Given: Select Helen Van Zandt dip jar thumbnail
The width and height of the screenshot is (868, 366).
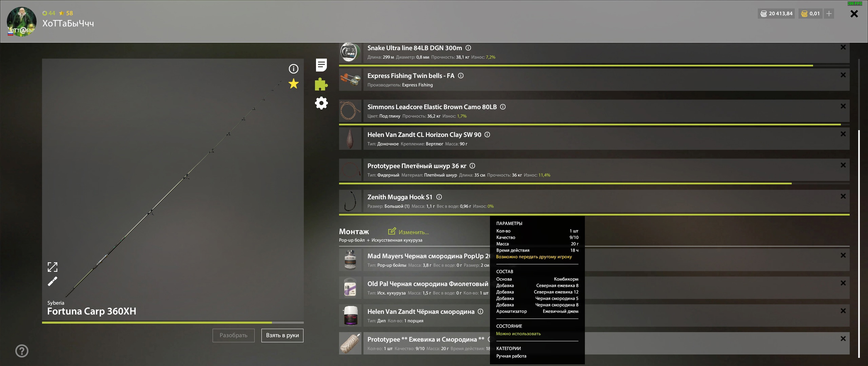Looking at the screenshot, I should pos(350,316).
